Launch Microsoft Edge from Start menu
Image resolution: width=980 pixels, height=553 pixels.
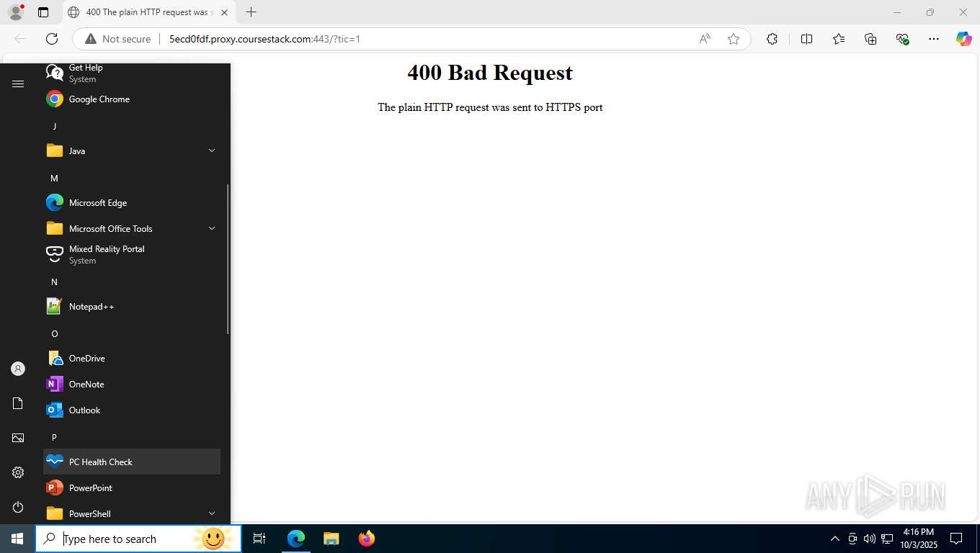tap(132, 203)
